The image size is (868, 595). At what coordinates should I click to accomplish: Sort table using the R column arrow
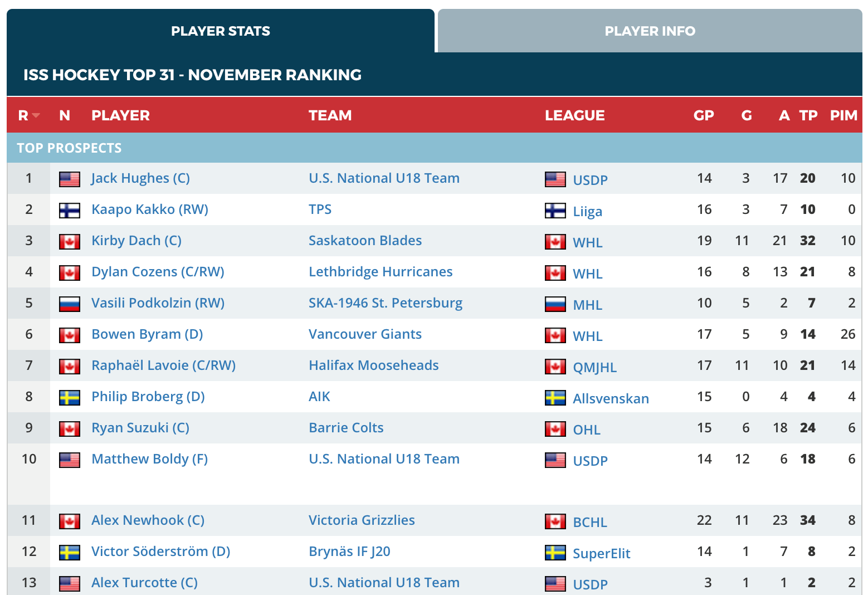click(x=36, y=115)
